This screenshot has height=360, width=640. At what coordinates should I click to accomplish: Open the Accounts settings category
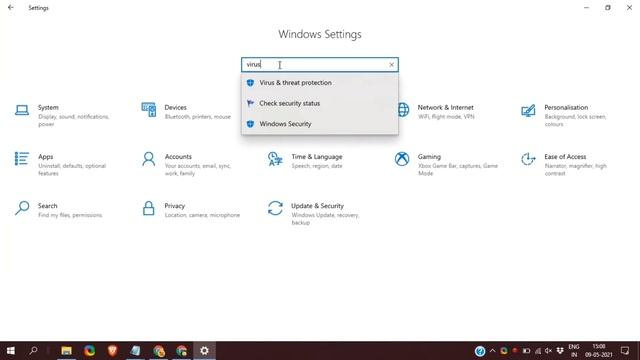click(x=187, y=164)
